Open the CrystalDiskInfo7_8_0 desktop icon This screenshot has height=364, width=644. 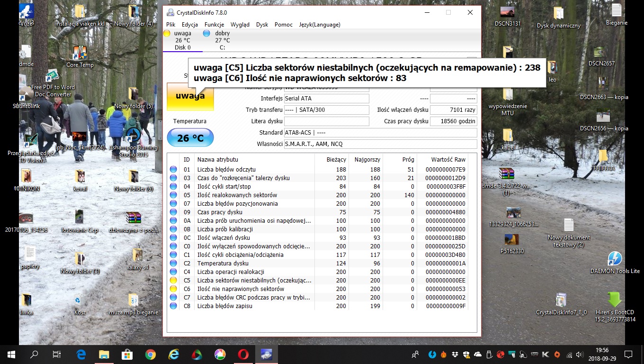coord(561,304)
